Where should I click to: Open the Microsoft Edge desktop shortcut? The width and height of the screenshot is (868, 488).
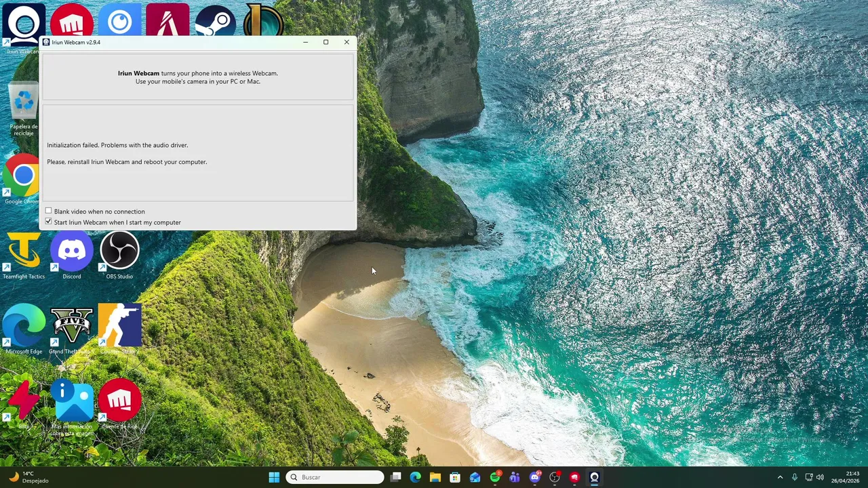pyautogui.click(x=24, y=329)
